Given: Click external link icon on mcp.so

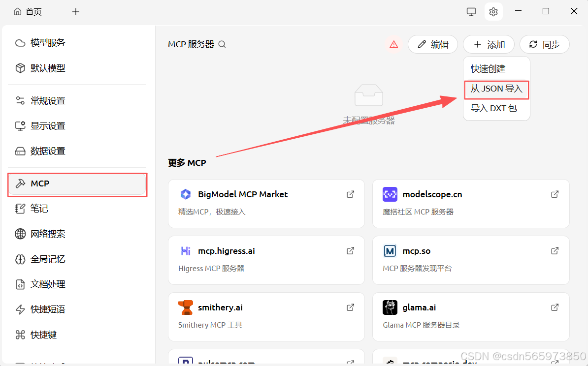Looking at the screenshot, I should tap(555, 250).
